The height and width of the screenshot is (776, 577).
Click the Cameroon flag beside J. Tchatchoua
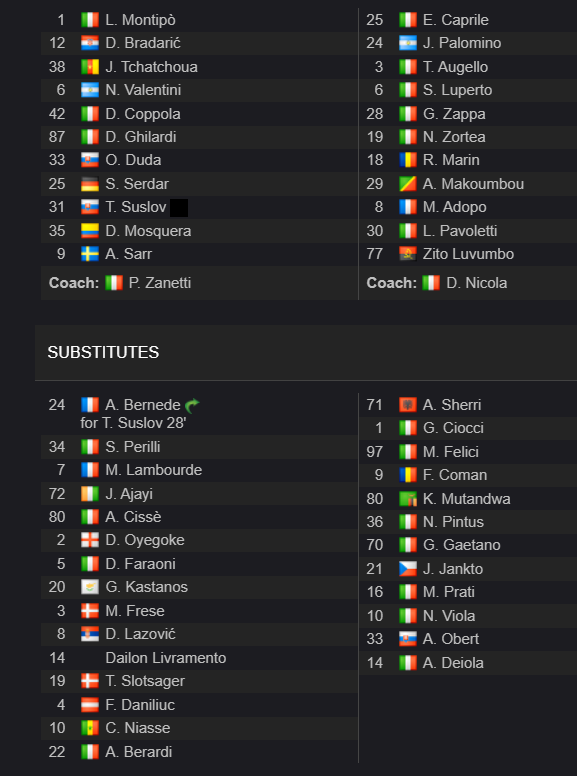click(x=90, y=67)
